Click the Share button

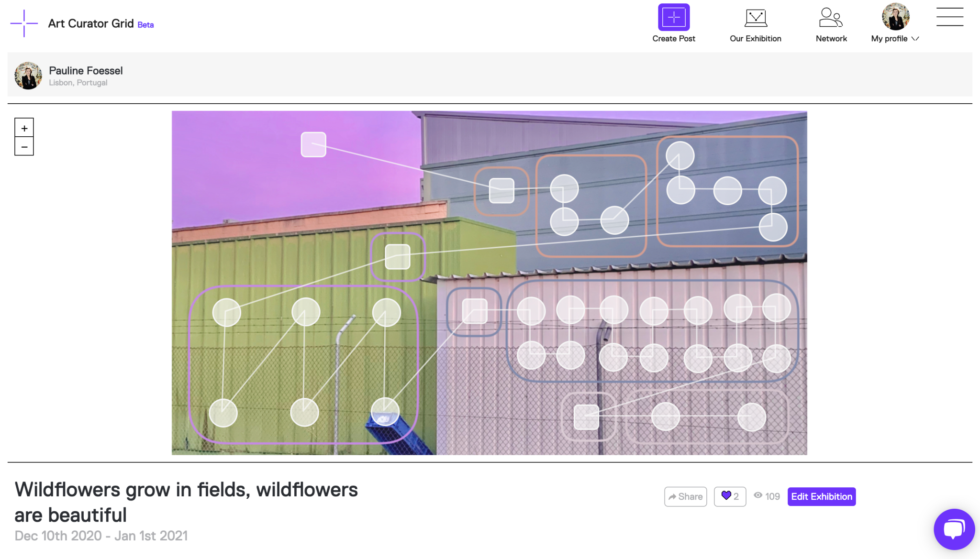pyautogui.click(x=685, y=496)
